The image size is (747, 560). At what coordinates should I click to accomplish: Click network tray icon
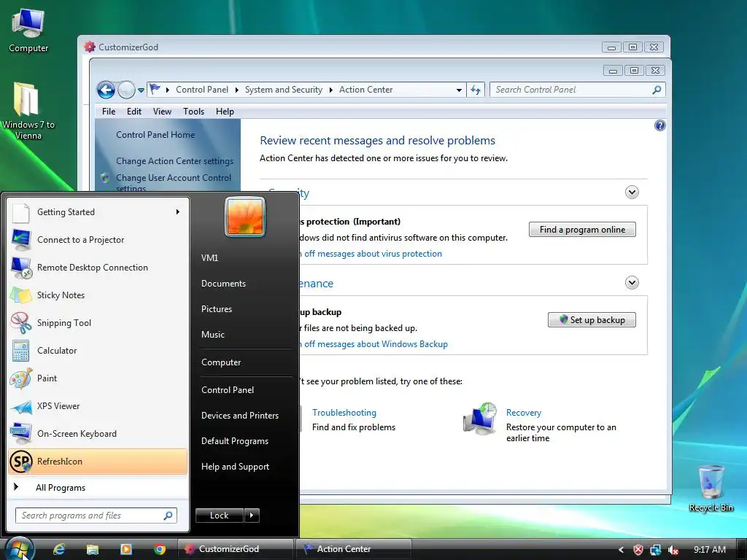[x=656, y=550]
